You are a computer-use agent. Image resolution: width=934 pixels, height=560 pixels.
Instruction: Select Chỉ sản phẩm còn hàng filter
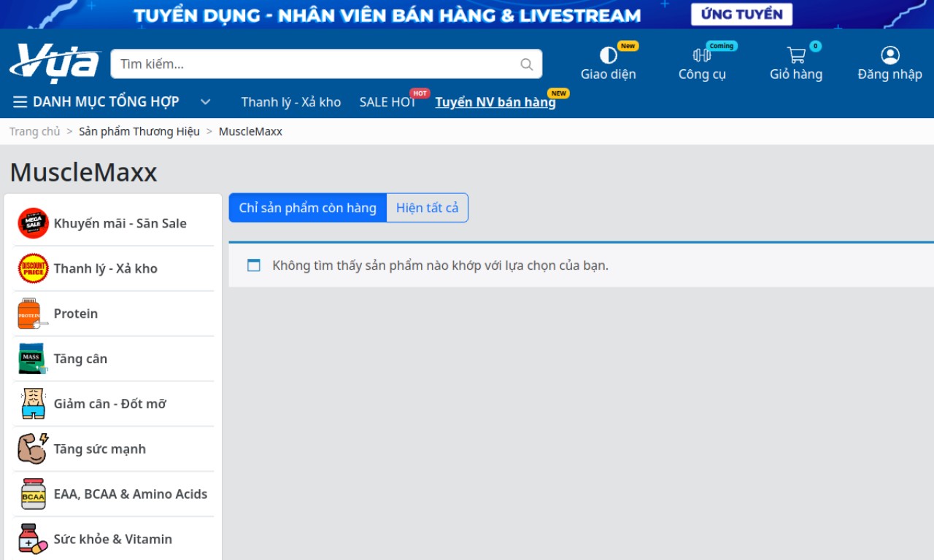pyautogui.click(x=308, y=208)
